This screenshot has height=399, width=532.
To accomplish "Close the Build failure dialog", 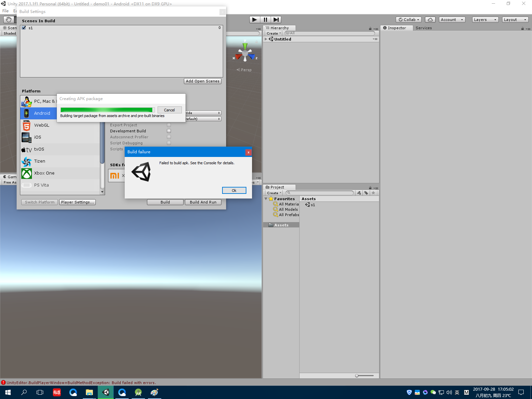I will click(x=248, y=152).
